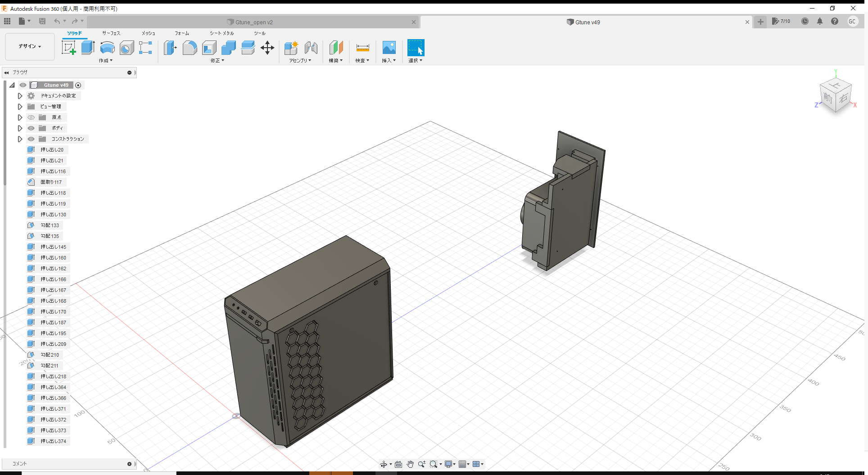Switch to the サーフェス tab

[111, 33]
